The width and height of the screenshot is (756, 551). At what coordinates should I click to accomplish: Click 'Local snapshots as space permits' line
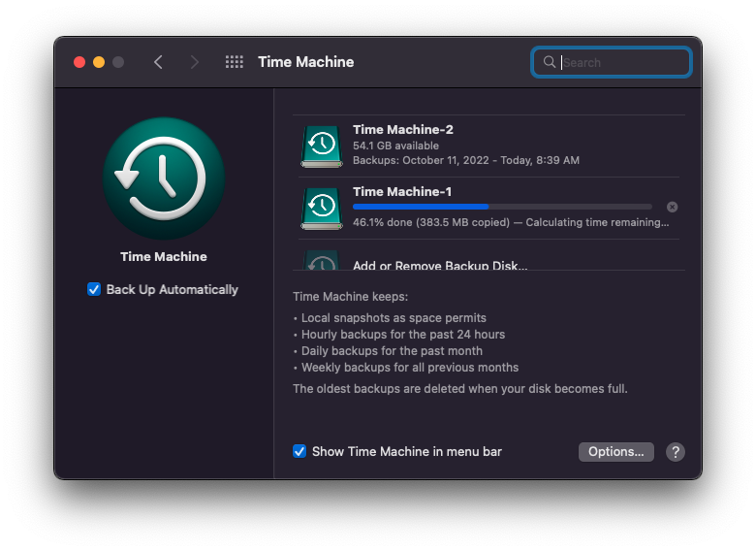[394, 318]
